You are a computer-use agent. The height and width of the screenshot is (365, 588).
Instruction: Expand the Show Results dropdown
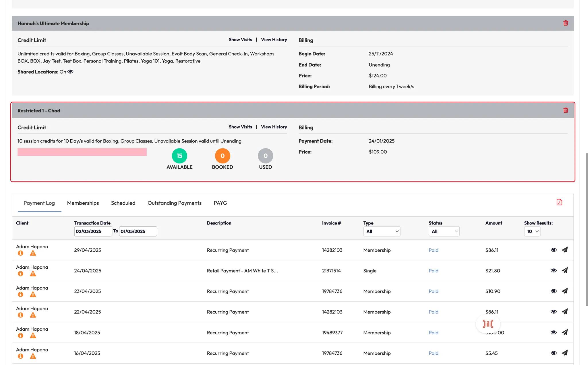532,231
